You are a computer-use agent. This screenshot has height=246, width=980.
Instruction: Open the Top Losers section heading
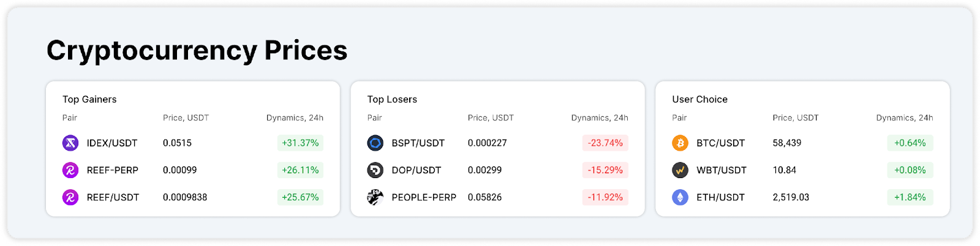[x=392, y=99]
